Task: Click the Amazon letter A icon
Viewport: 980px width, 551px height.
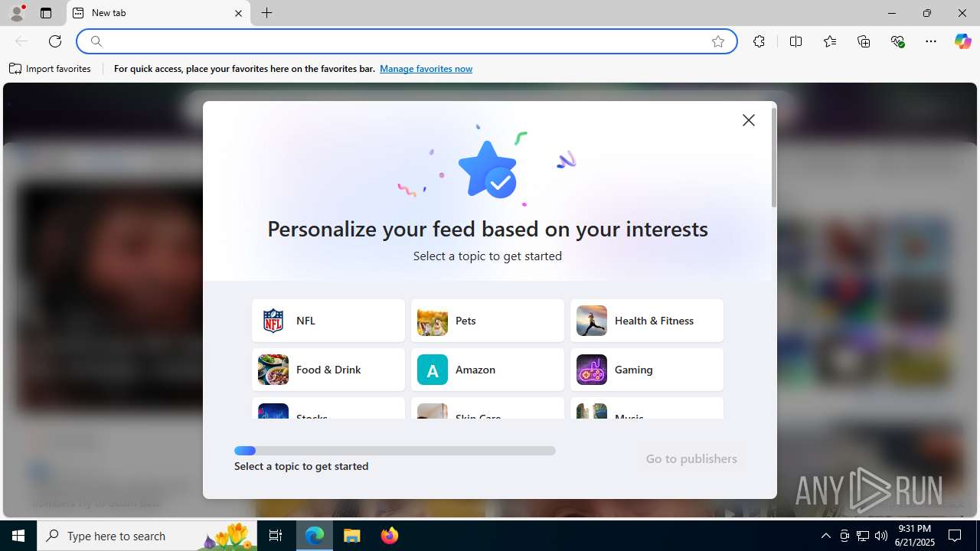Action: (433, 370)
